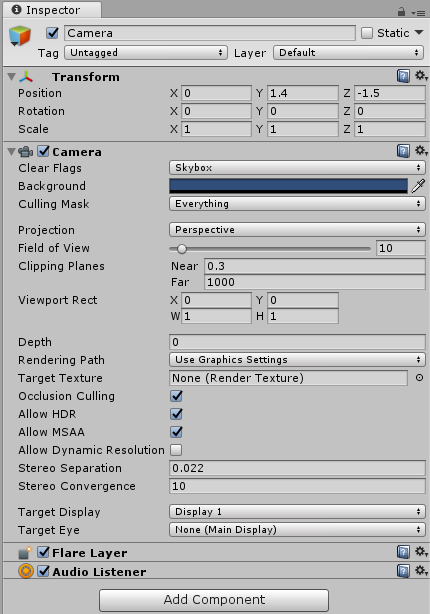Image resolution: width=430 pixels, height=614 pixels.
Task: Click the Background color swatch
Action: point(288,186)
